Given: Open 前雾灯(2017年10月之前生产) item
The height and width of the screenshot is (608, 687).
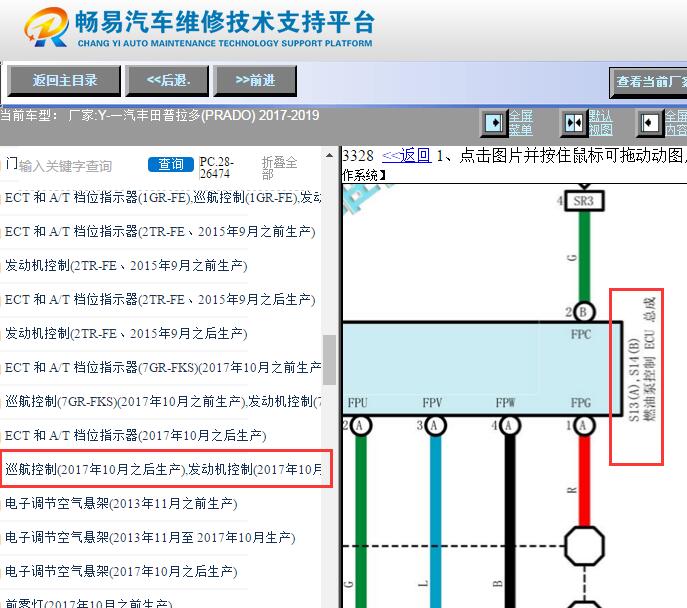Looking at the screenshot, I should tap(89, 603).
